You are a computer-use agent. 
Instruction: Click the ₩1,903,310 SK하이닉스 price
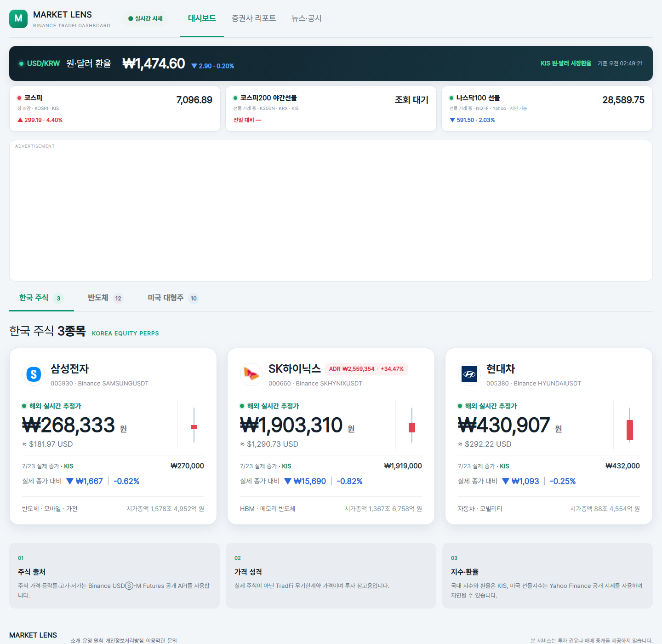pyautogui.click(x=291, y=425)
